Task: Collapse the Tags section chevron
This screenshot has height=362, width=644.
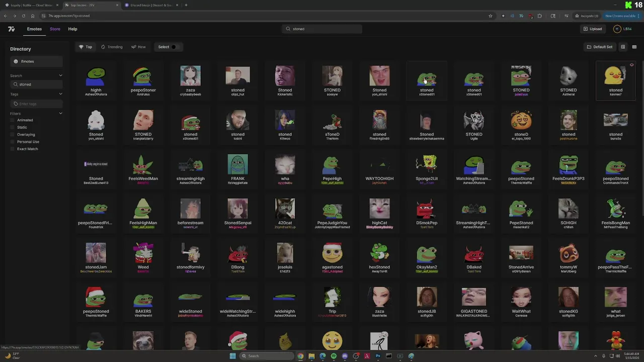Action: point(60,94)
